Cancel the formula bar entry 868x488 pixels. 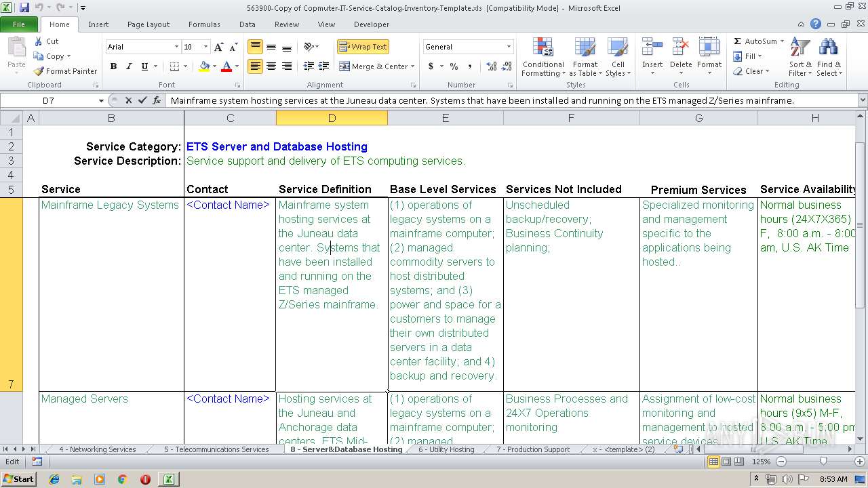tap(128, 100)
